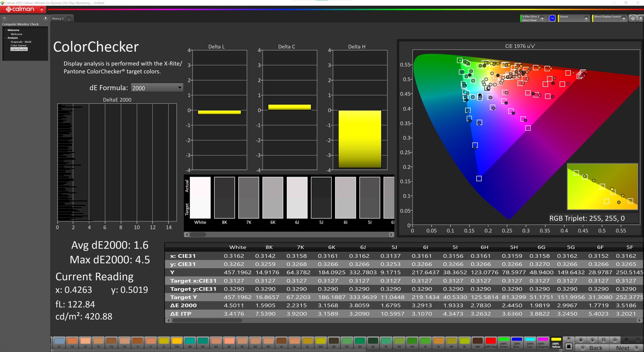This screenshot has height=352, width=644.
Task: Open settings via the gear icon
Action: [x=633, y=18]
